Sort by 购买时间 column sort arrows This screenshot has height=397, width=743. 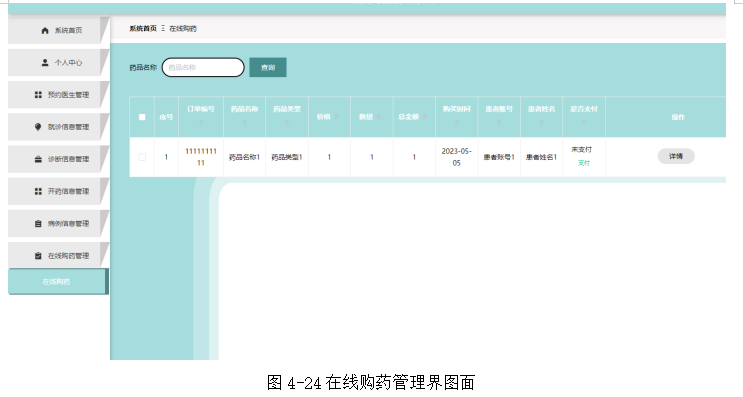[x=457, y=123]
